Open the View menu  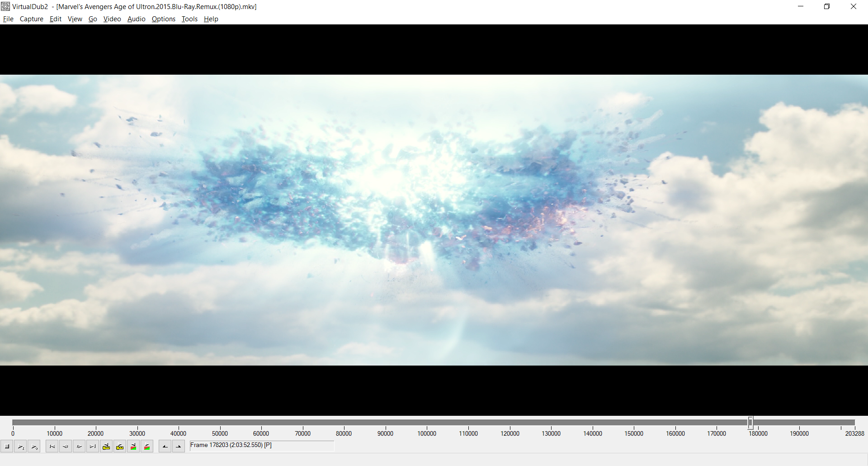(x=75, y=19)
